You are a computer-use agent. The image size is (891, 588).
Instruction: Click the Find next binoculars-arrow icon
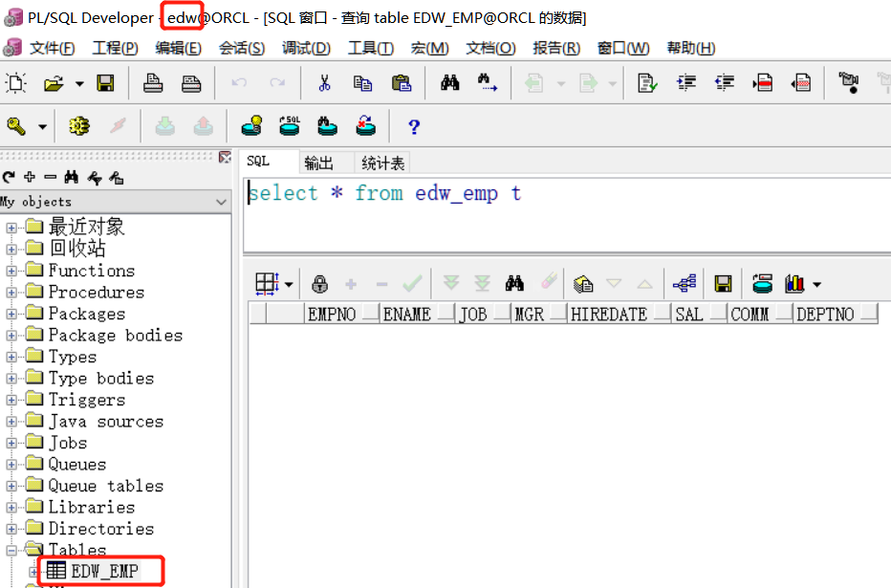tap(488, 83)
